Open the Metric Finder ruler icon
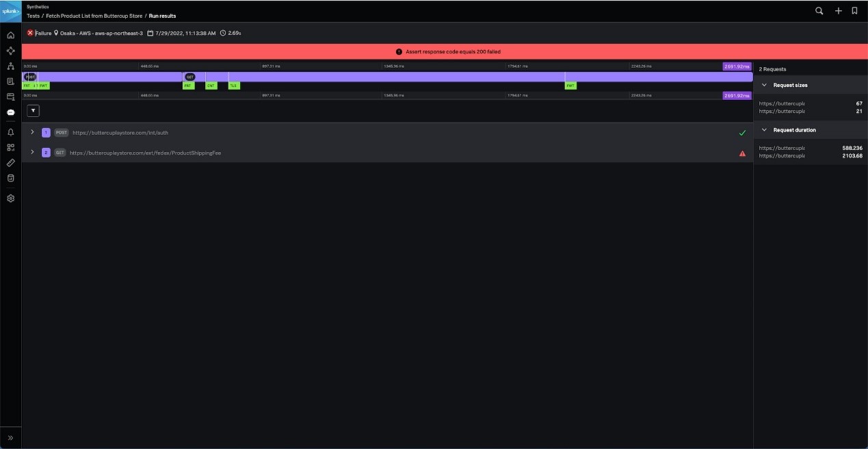This screenshot has width=868, height=449. pyautogui.click(x=10, y=163)
